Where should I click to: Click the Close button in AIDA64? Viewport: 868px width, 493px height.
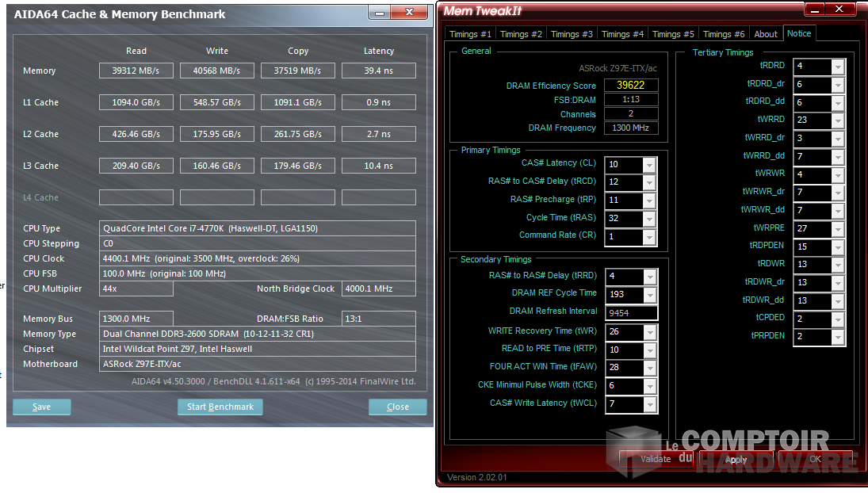tap(398, 407)
